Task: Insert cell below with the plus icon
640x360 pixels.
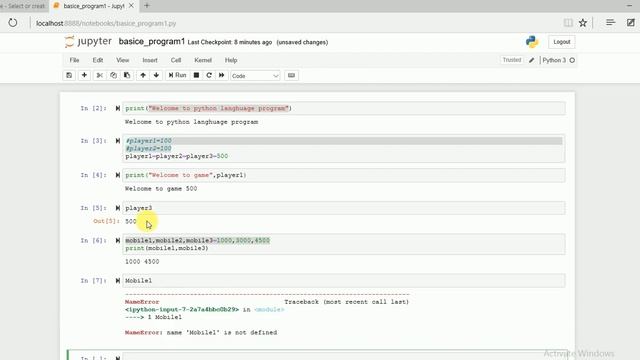Action: pyautogui.click(x=84, y=76)
